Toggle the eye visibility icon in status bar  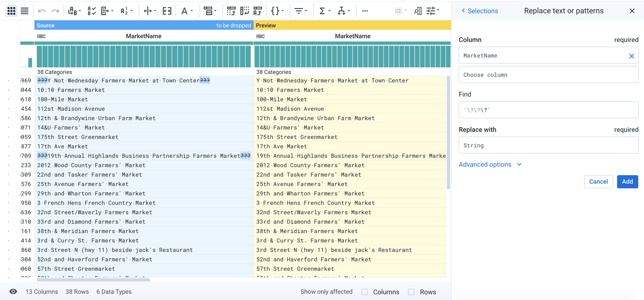click(12, 292)
